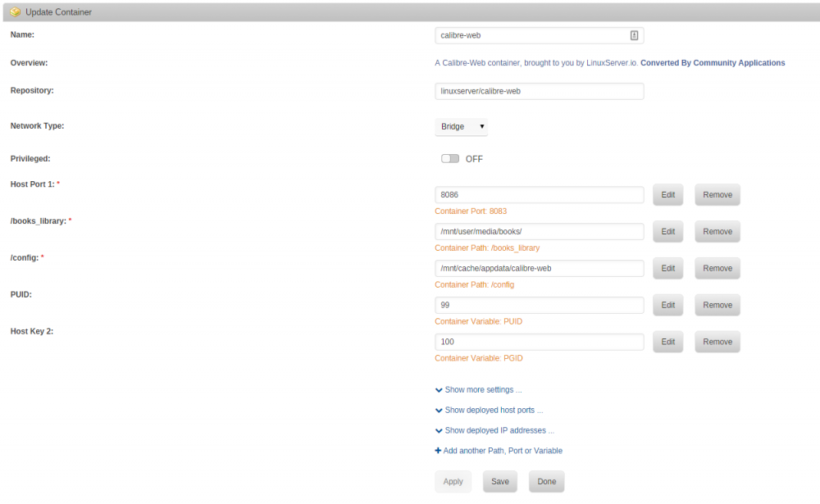
Task: Click chevron icon beside Show more settings
Action: pyautogui.click(x=439, y=390)
